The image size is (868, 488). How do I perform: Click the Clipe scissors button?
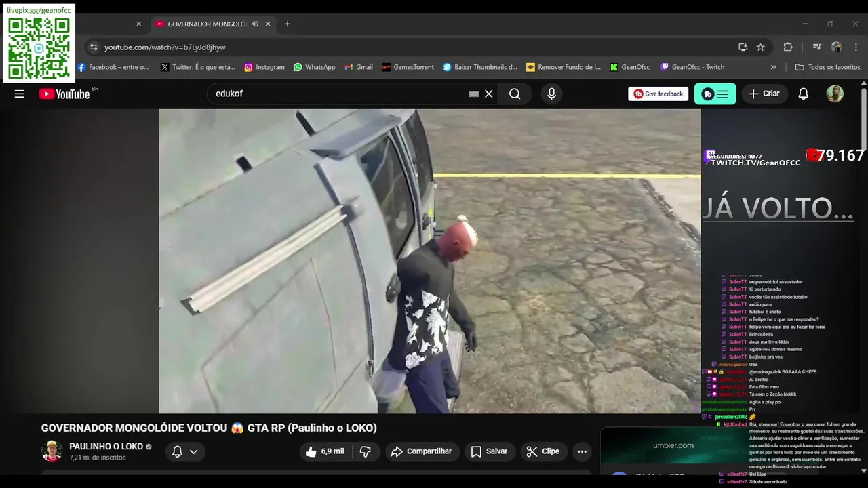(543, 451)
